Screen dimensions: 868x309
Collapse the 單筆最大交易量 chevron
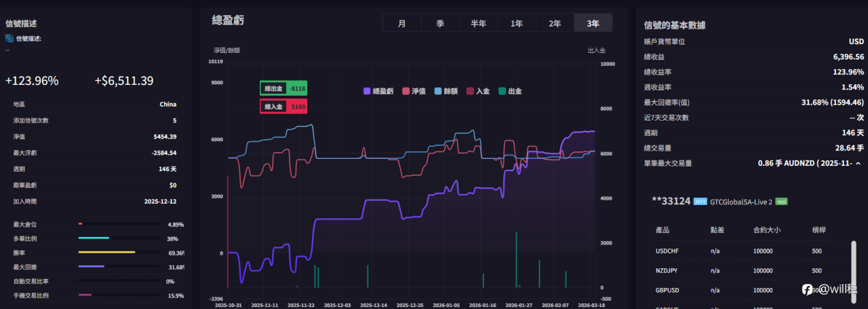tap(858, 164)
